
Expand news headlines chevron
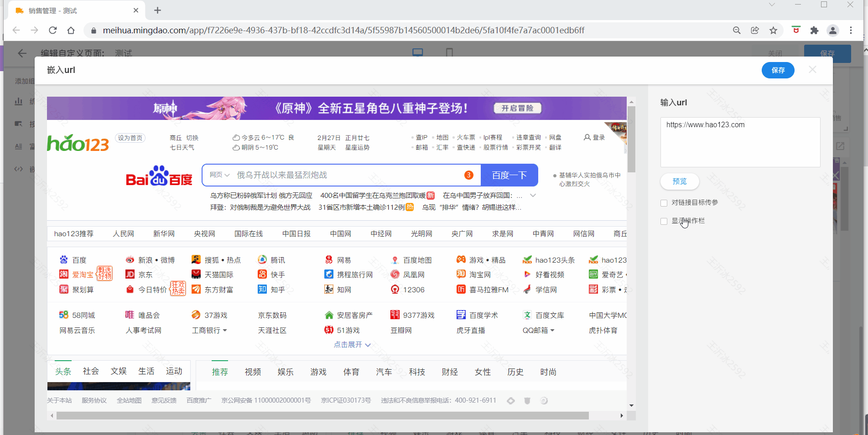(x=533, y=196)
